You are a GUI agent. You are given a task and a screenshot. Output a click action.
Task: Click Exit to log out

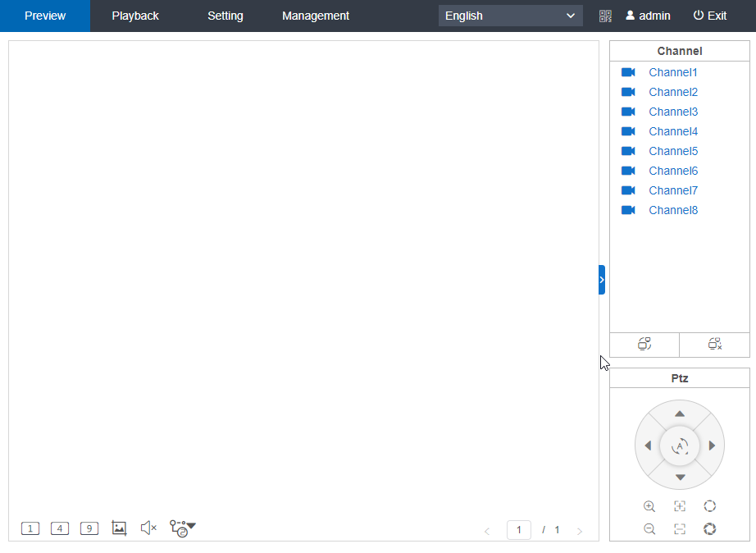pyautogui.click(x=710, y=16)
